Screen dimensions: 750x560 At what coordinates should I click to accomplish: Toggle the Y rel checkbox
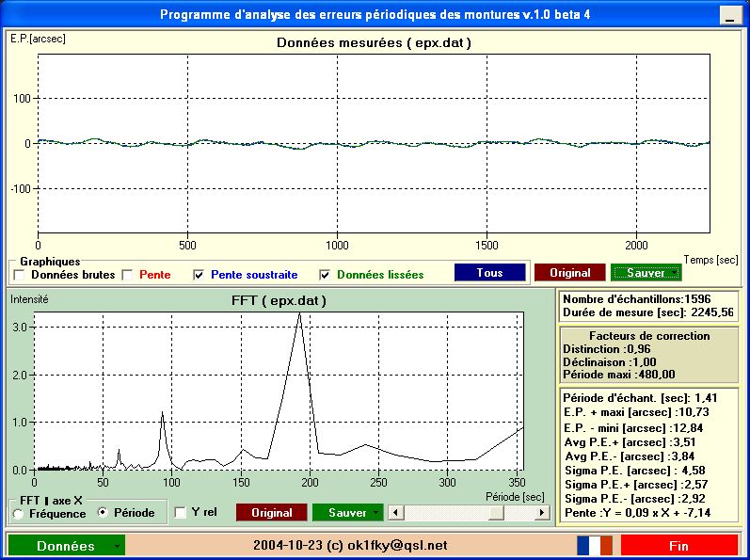coord(181,513)
